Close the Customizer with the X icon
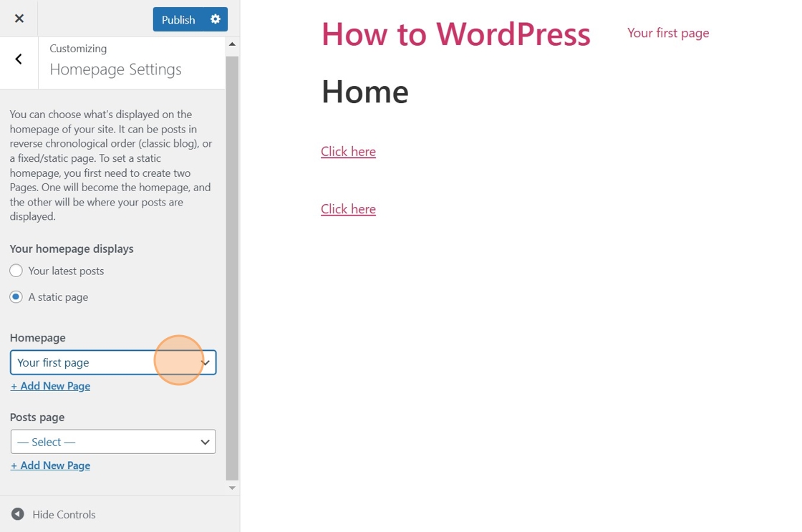Viewport: 802px width, 532px height. tap(19, 19)
